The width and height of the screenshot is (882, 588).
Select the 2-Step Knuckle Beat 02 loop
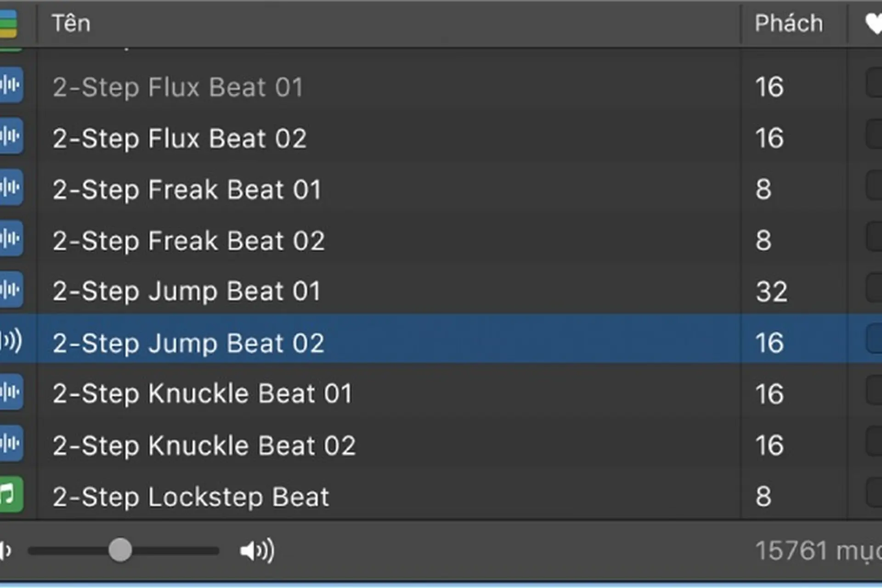click(x=389, y=445)
